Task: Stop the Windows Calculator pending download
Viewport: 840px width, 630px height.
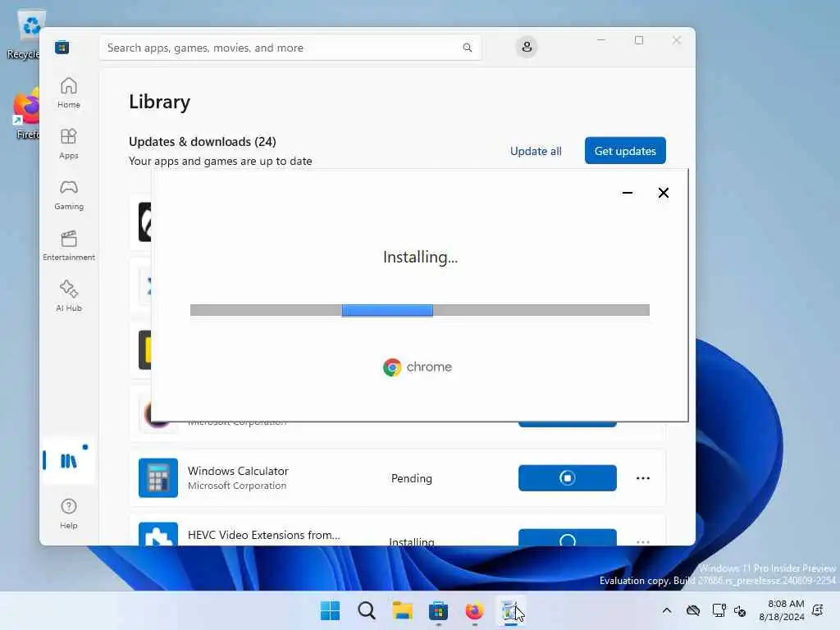Action: click(568, 478)
